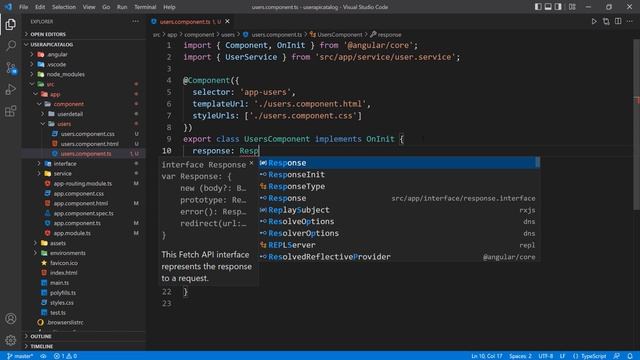Change end of line via LF
The height and width of the screenshot is (360, 640).
coord(562,356)
